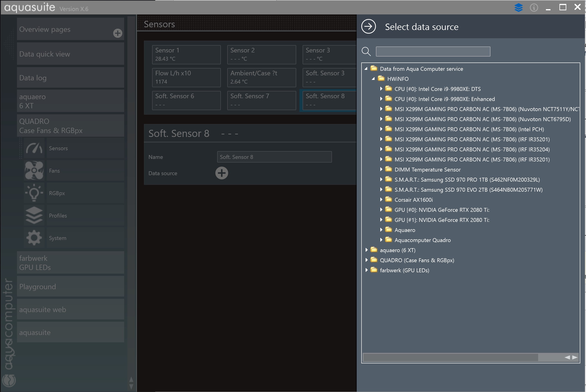Click the Sensors gauge icon
586x392 pixels.
point(34,148)
